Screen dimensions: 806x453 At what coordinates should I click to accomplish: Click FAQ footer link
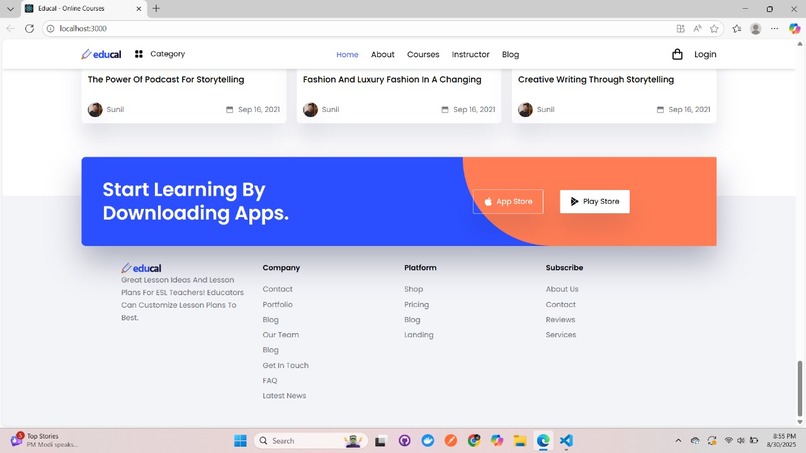270,380
